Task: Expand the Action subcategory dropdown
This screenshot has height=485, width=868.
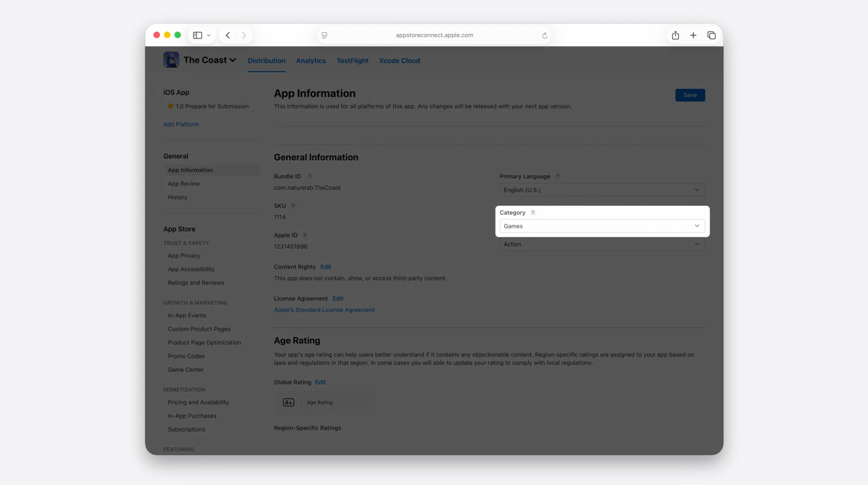Action: [602, 244]
